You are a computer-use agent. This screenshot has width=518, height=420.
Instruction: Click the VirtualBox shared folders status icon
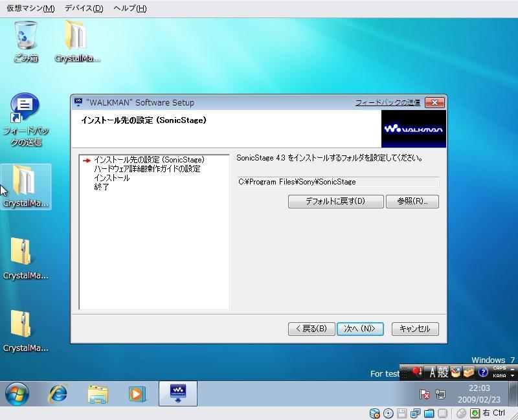click(429, 414)
